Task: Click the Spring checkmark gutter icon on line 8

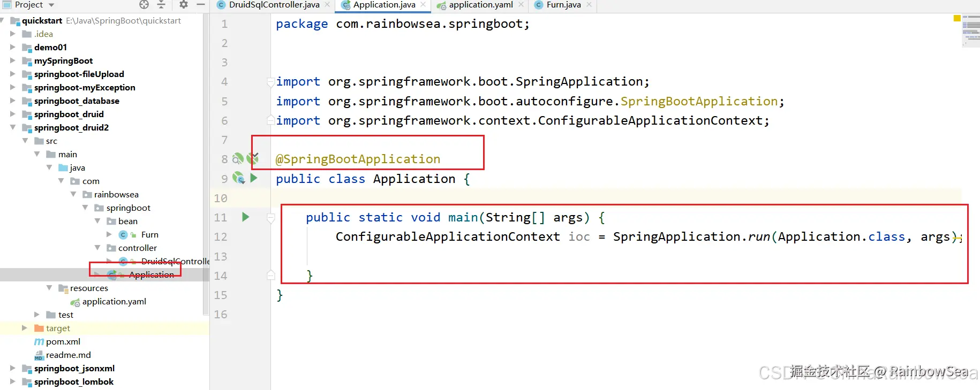Action: coord(253,158)
